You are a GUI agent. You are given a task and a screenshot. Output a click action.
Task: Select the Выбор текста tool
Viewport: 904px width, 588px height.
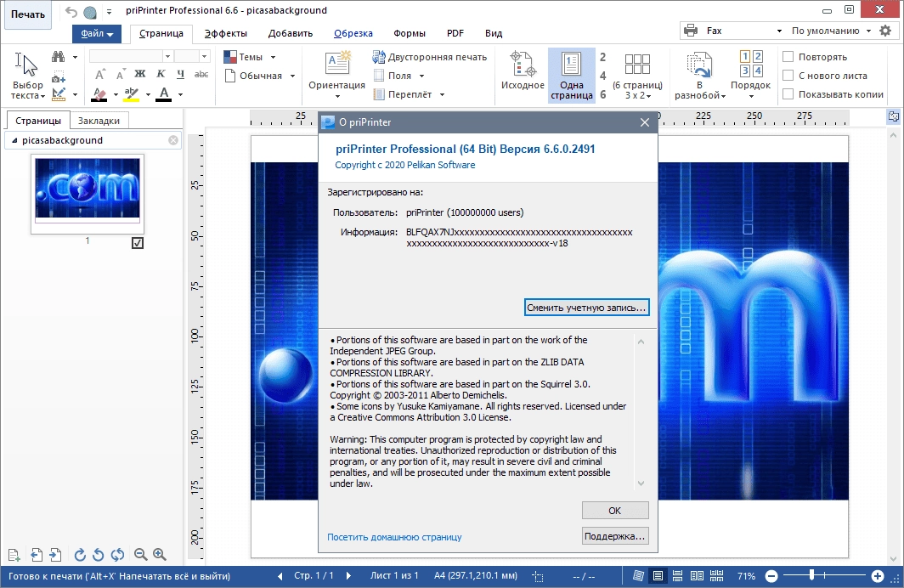tap(27, 76)
